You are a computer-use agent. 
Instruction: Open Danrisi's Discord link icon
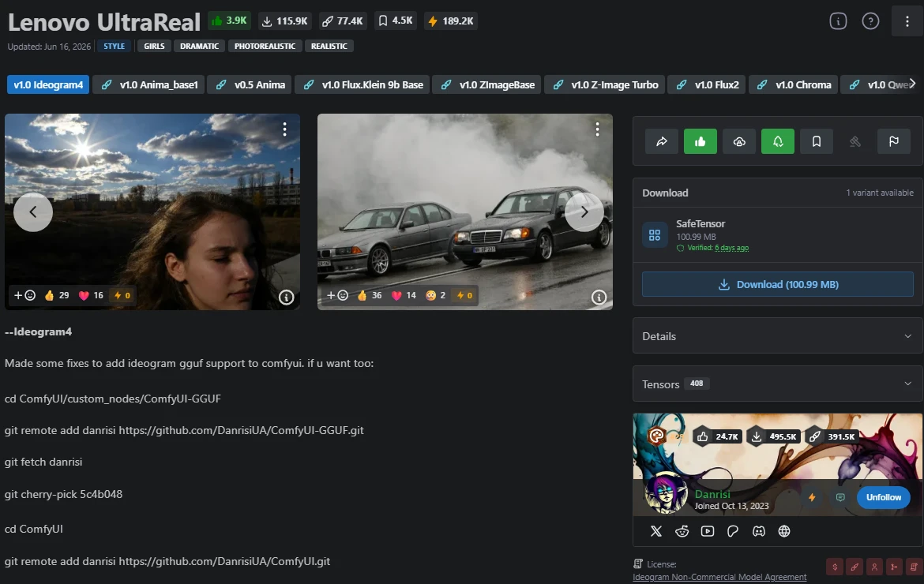[759, 531]
